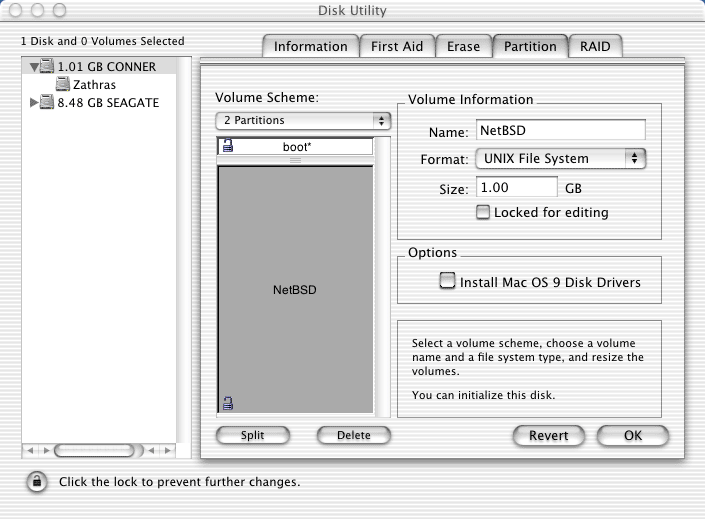
Task: Enable Locked for editing checkbox
Action: pos(482,212)
